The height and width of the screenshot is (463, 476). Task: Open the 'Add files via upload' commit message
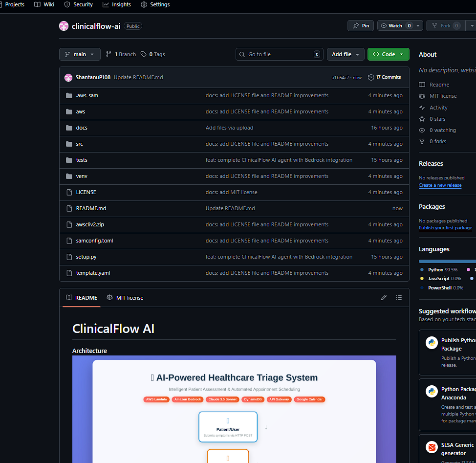[x=229, y=128]
